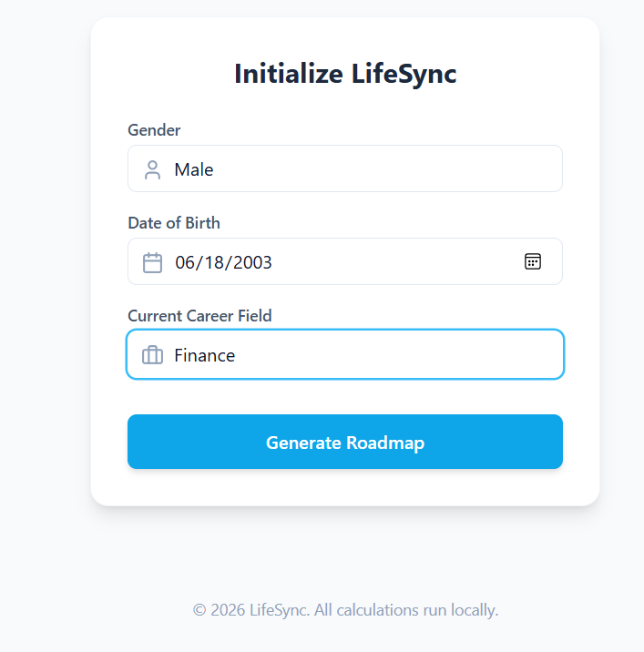Click the calendar icon left of date
Image resolution: width=644 pixels, height=652 pixels.
point(152,262)
